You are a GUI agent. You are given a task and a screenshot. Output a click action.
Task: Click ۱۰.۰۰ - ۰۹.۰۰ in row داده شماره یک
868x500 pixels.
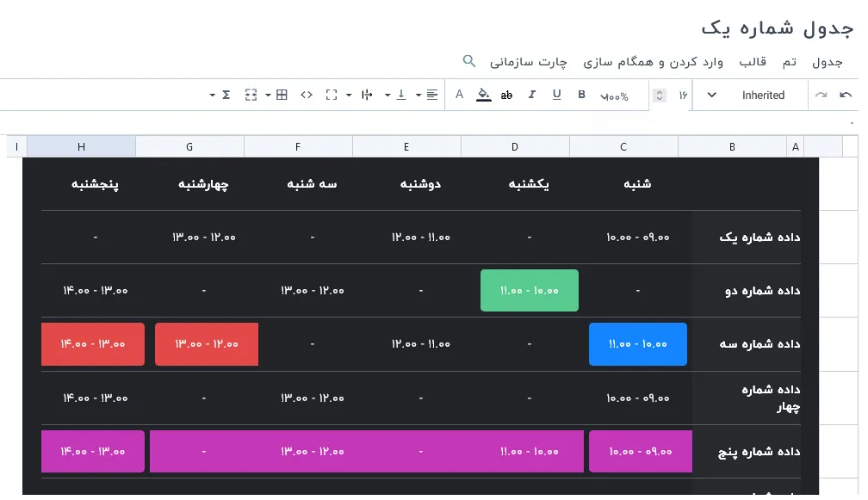pos(638,238)
